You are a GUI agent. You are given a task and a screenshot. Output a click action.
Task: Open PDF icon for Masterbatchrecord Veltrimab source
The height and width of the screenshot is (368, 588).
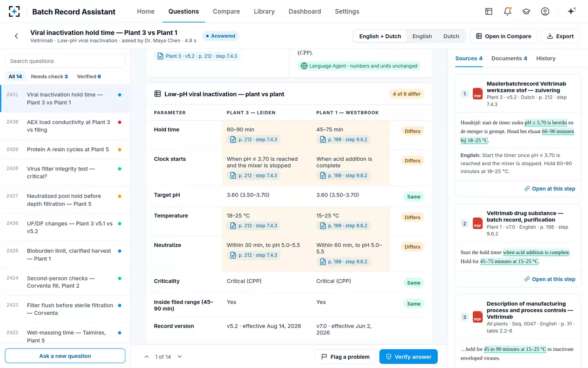coord(478,94)
